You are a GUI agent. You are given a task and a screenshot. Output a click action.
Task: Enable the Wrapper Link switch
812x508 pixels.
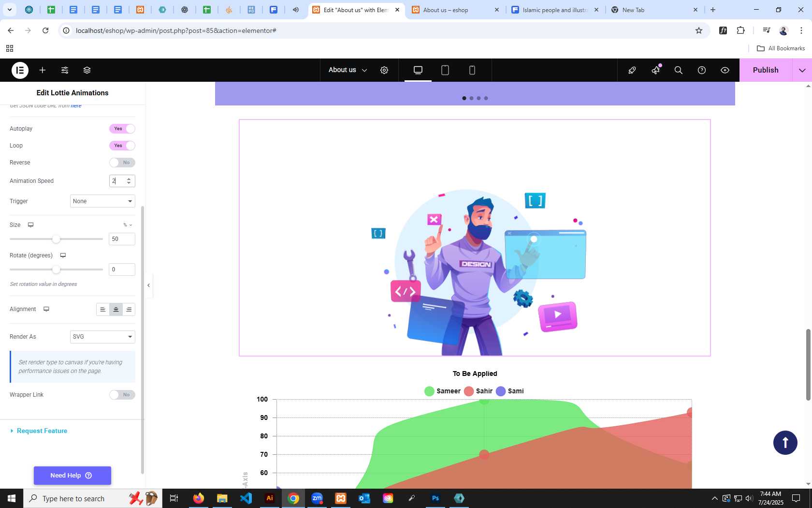pyautogui.click(x=122, y=395)
